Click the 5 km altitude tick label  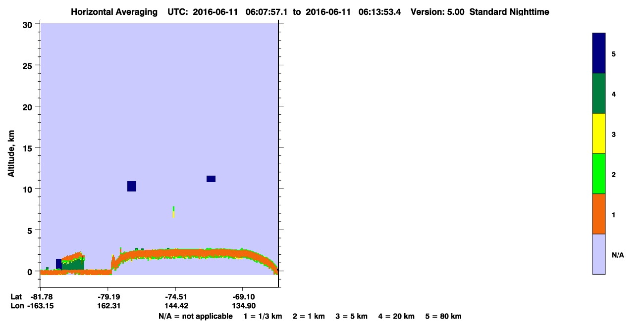[x=30, y=230]
